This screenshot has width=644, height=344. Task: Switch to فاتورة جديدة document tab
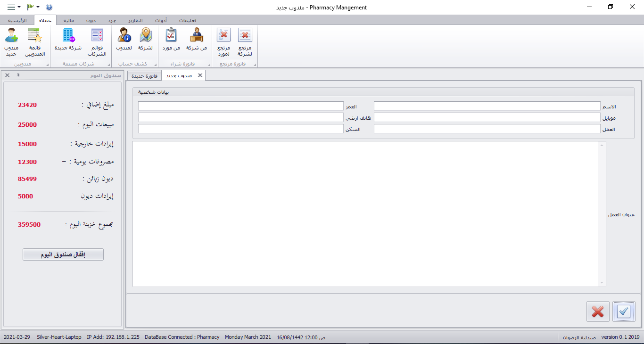tap(144, 75)
